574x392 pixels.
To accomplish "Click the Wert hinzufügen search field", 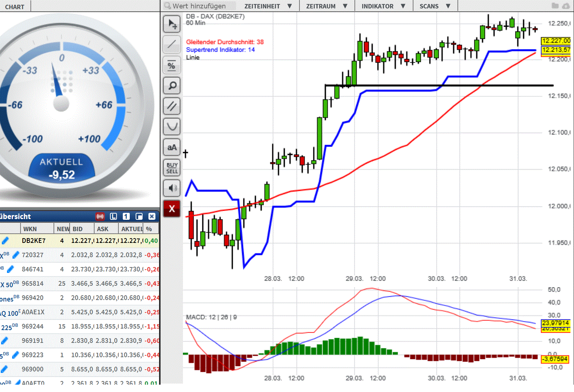I will click(200, 6).
